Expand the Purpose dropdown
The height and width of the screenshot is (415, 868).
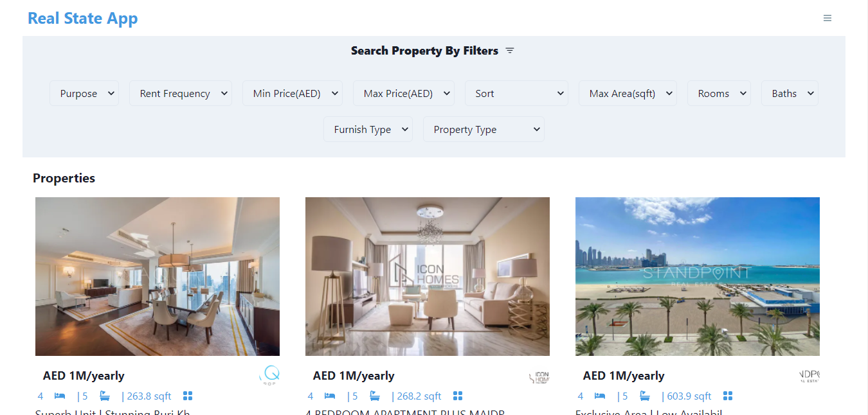(84, 93)
